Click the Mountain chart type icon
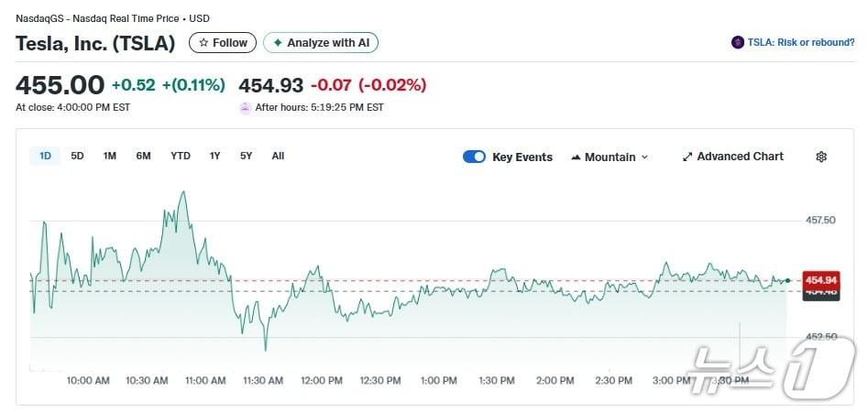 pyautogui.click(x=576, y=157)
